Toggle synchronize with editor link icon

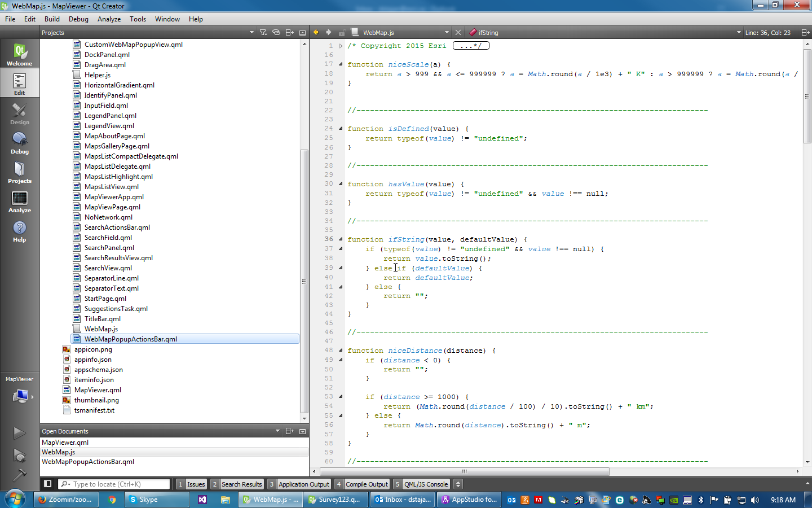[276, 32]
